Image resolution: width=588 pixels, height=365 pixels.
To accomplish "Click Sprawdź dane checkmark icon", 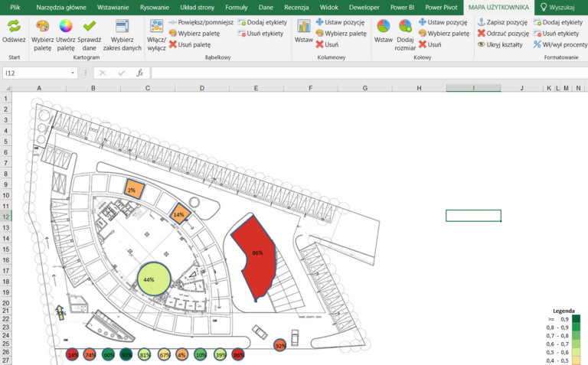I will pos(89,27).
